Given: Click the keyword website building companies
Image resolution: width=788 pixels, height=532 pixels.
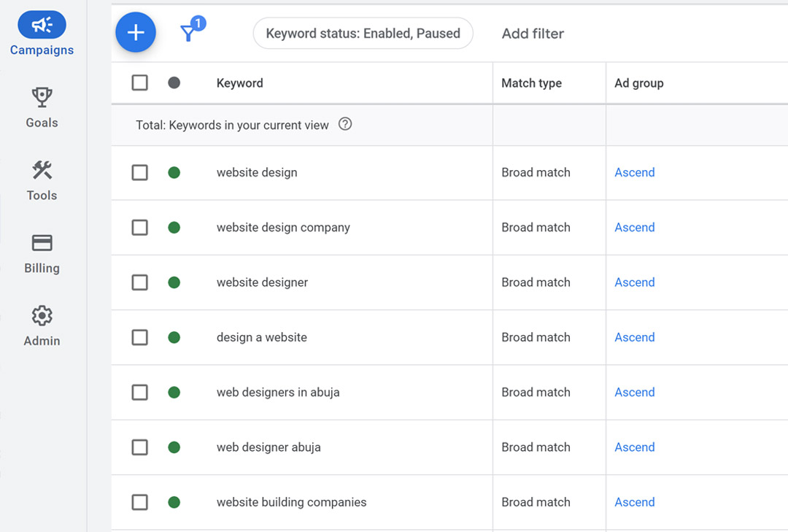Looking at the screenshot, I should point(291,502).
